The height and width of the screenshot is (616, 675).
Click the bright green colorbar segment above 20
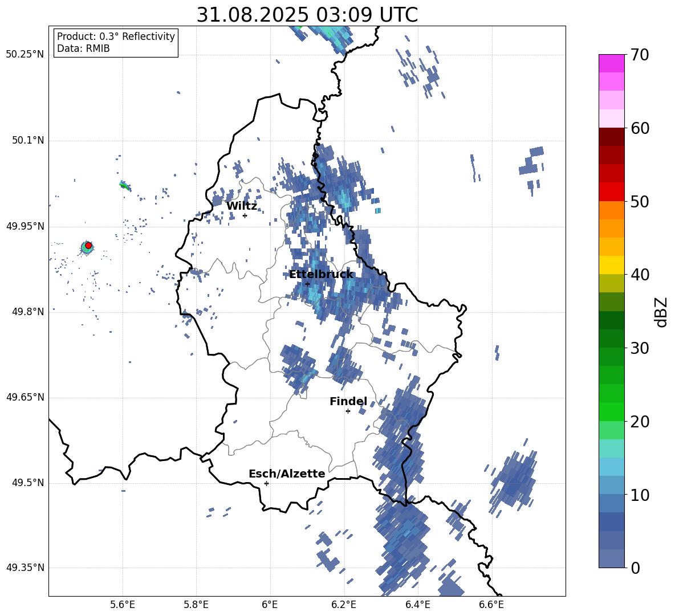611,411
